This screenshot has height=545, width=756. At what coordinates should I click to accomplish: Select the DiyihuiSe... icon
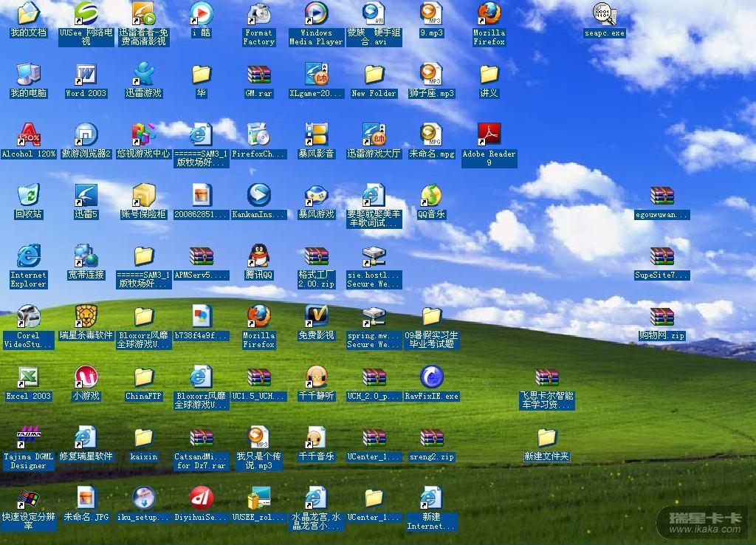(201, 498)
